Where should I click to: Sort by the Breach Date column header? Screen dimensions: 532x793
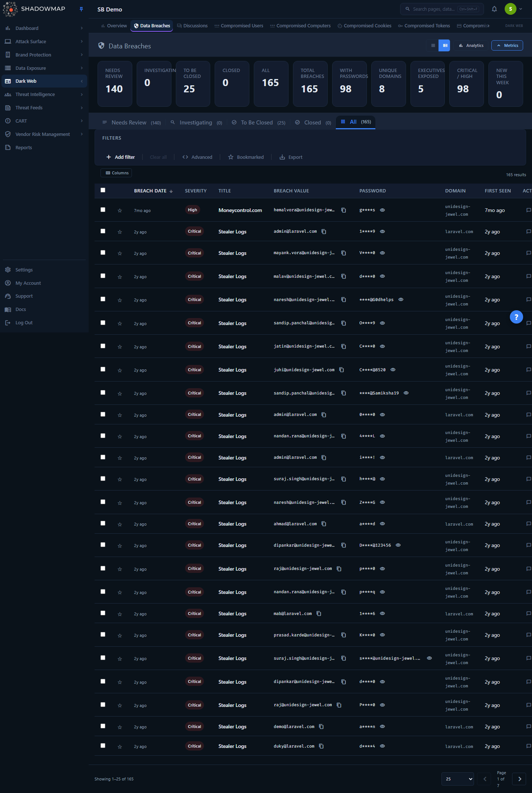[153, 191]
